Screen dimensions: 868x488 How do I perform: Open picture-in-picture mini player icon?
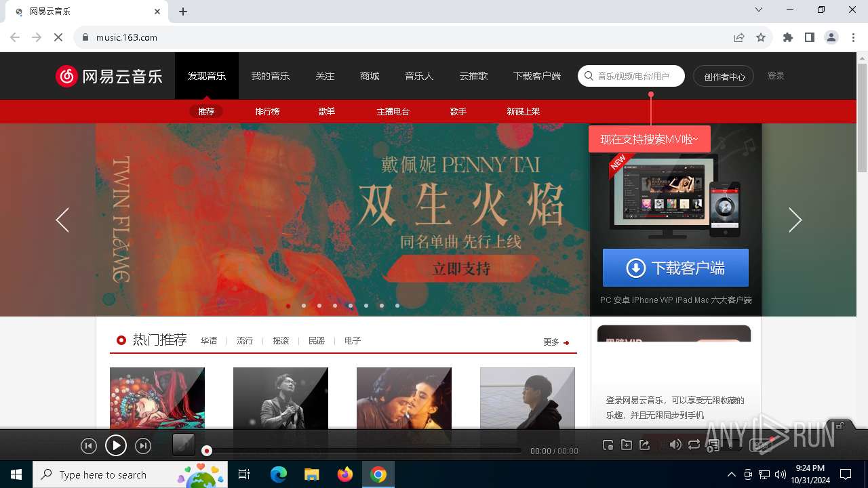[608, 445]
